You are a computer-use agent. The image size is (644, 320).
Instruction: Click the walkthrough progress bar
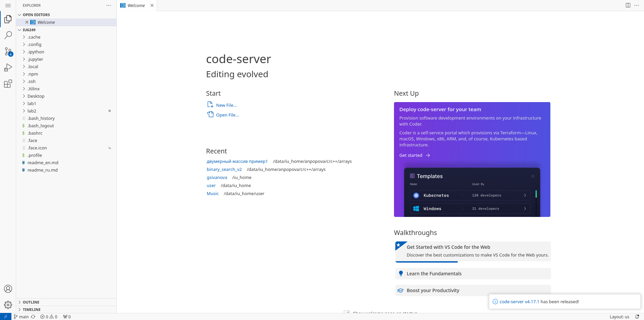tap(426, 262)
